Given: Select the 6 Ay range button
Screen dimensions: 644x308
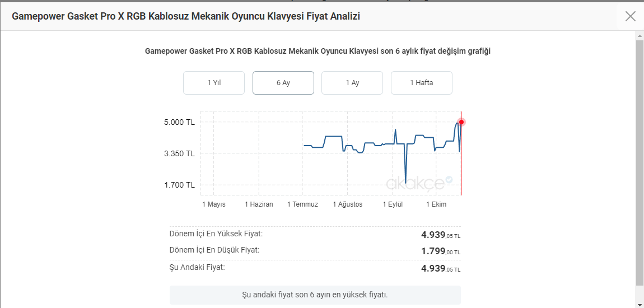Looking at the screenshot, I should pyautogui.click(x=283, y=83).
